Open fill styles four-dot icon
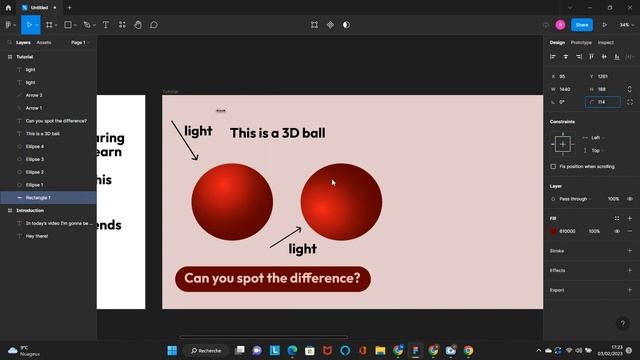This screenshot has width=640, height=360. (617, 218)
